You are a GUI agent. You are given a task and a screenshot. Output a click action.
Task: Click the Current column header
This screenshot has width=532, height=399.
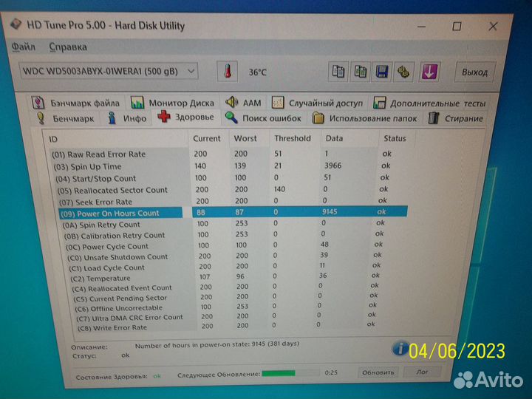tap(207, 138)
